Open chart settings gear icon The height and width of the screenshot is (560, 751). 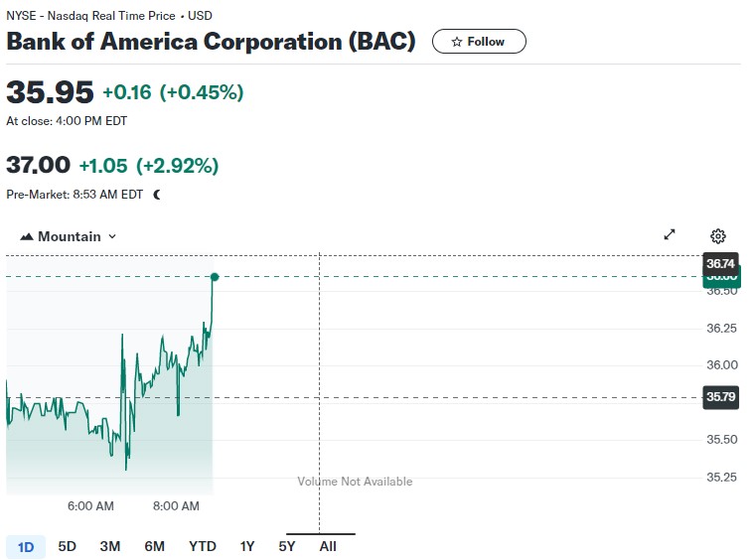718,235
